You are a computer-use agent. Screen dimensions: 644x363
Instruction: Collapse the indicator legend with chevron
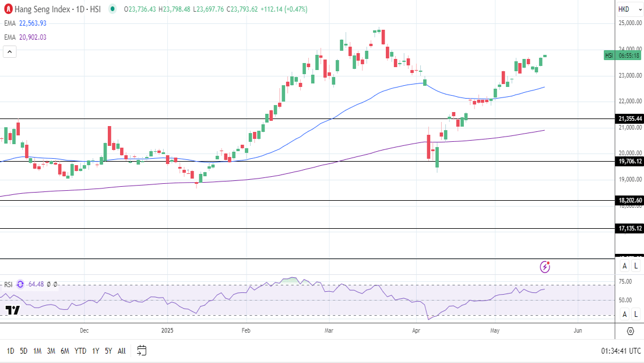pyautogui.click(x=10, y=52)
